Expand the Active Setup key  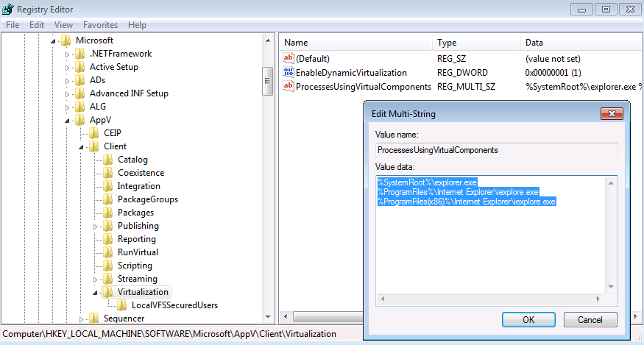[68, 68]
